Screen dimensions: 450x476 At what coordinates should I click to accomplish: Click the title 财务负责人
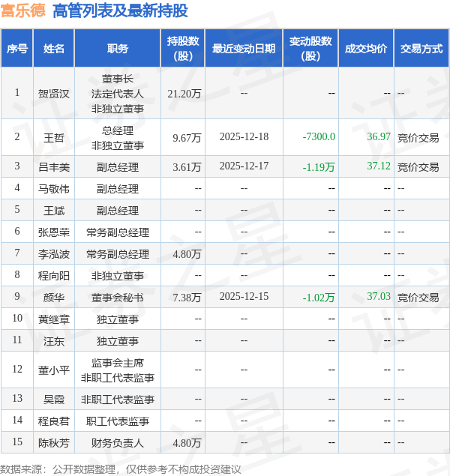pos(118,443)
